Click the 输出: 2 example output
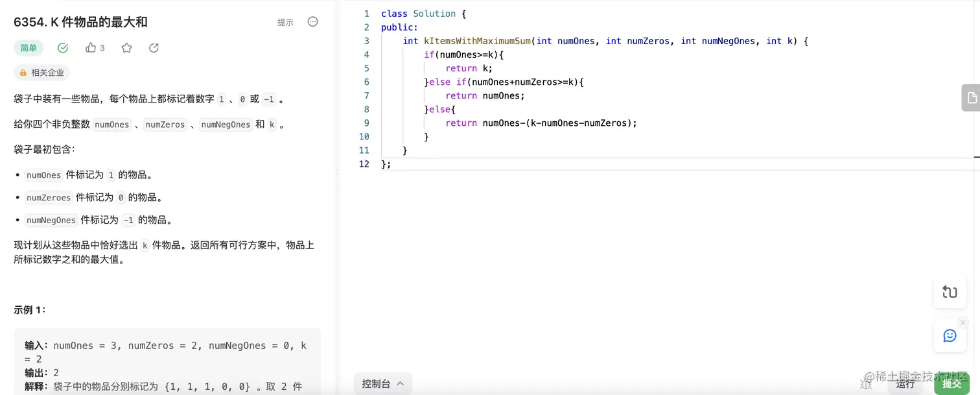Screen dimensions: 980x395 [x=42, y=373]
